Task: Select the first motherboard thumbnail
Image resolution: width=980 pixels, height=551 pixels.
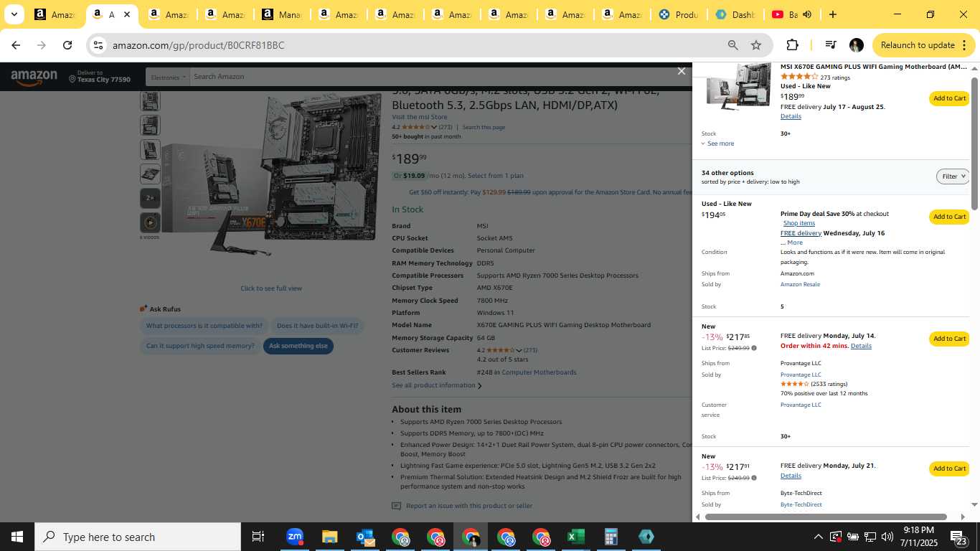Action: 150,100
